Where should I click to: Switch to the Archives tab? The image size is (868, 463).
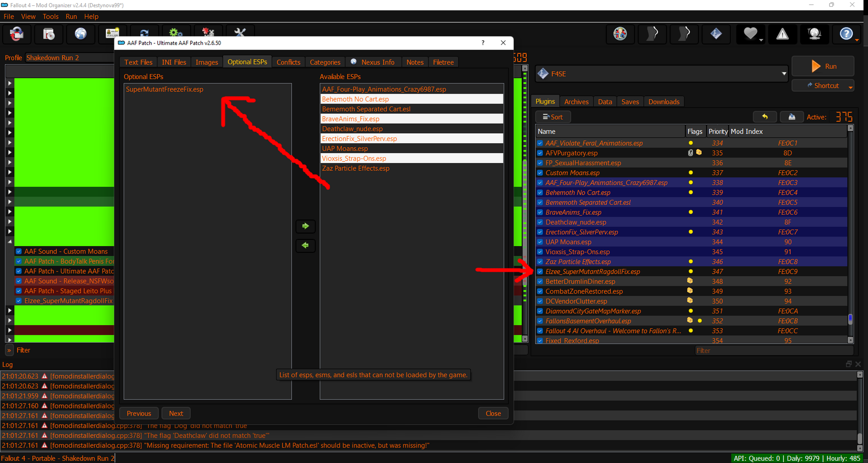(576, 102)
